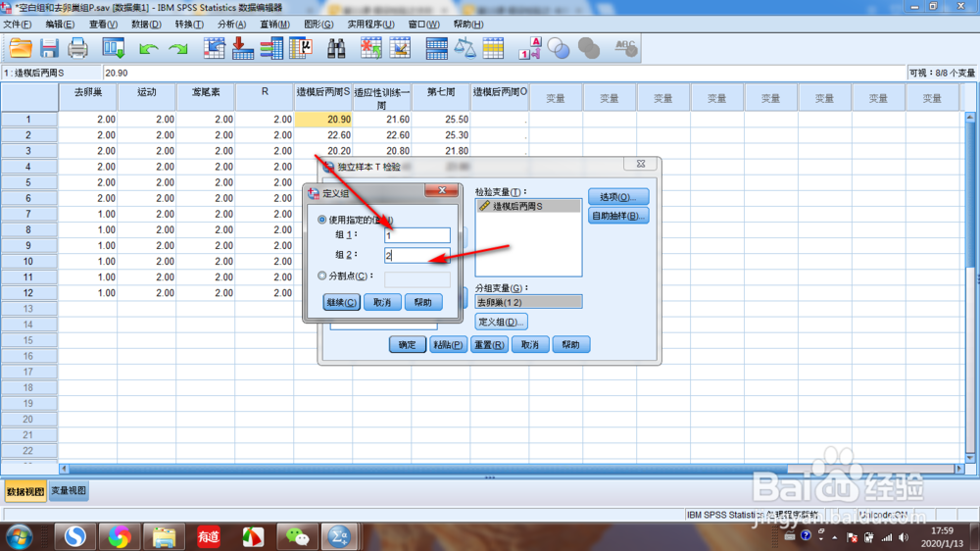Screen dimensions: 980x551
Task: Click vertical scrollbar down arrow of data grid
Action: [x=970, y=458]
